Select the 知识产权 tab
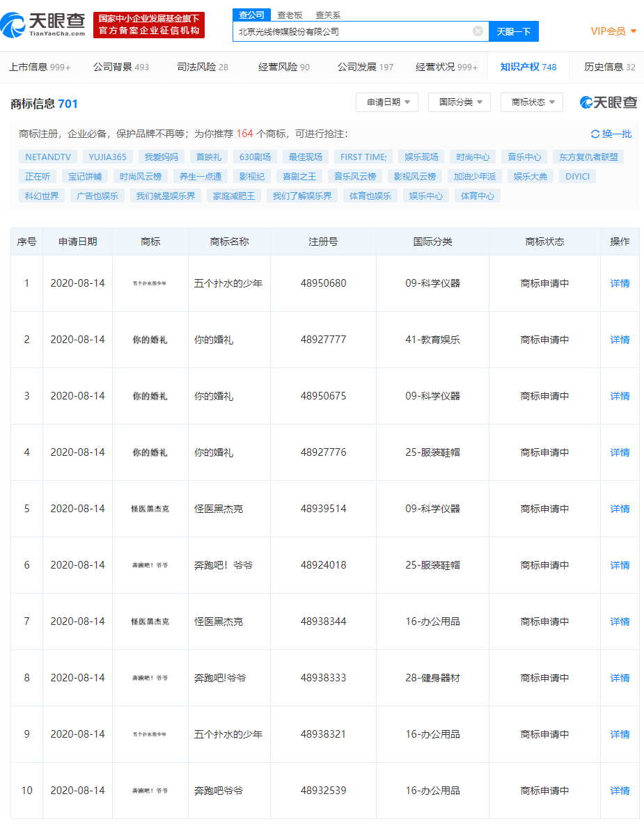644x824 pixels. click(528, 67)
